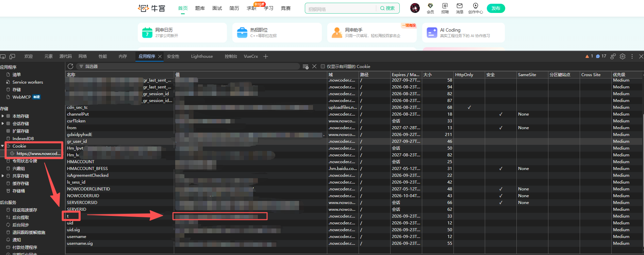Click the clear all cookies icon

tap(306, 66)
